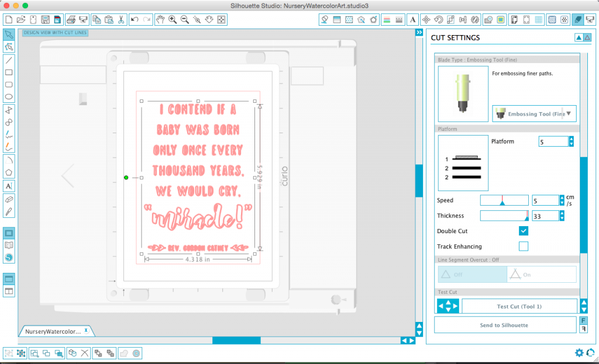Zoom in with the plus magnifier
599x364 pixels.
[173, 19]
